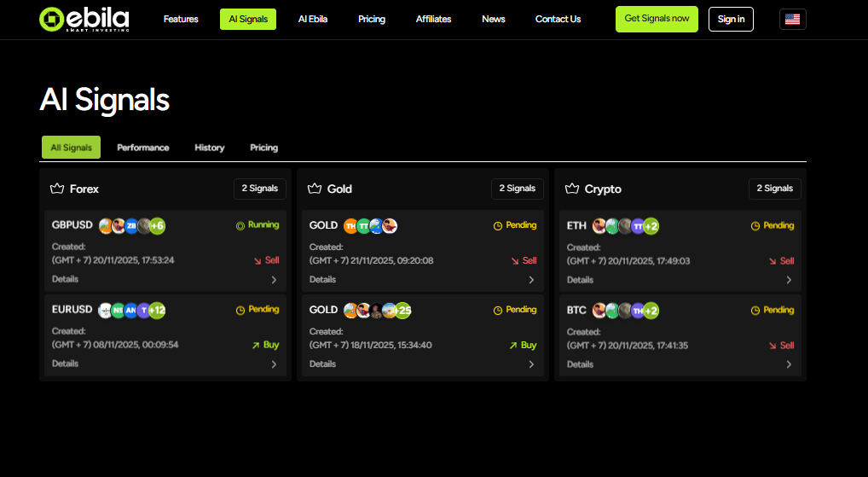Click the crown icon beside Forex
The image size is (868, 477).
pyautogui.click(x=58, y=189)
